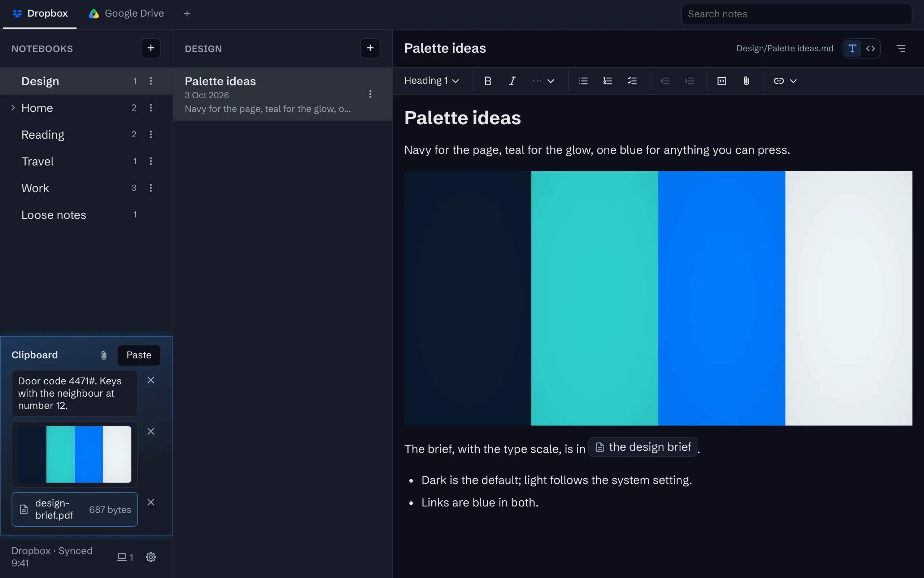Add a new storage tab
The image size is (924, 578).
click(187, 14)
